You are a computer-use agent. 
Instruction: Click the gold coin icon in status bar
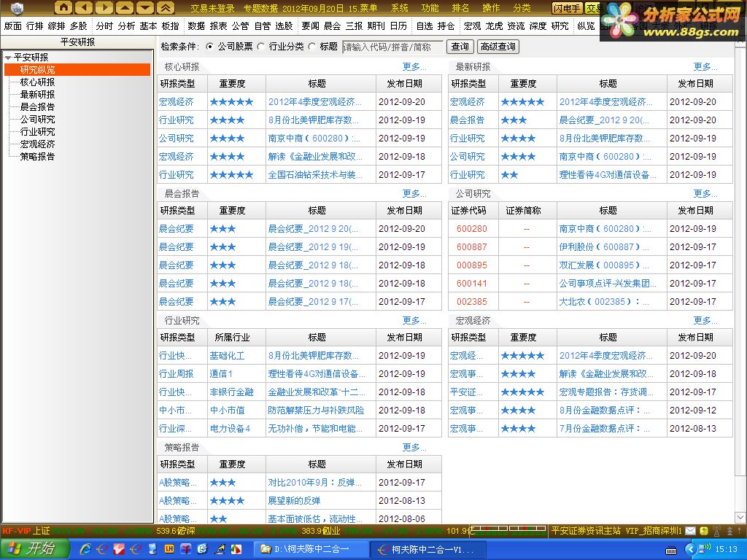704,531
